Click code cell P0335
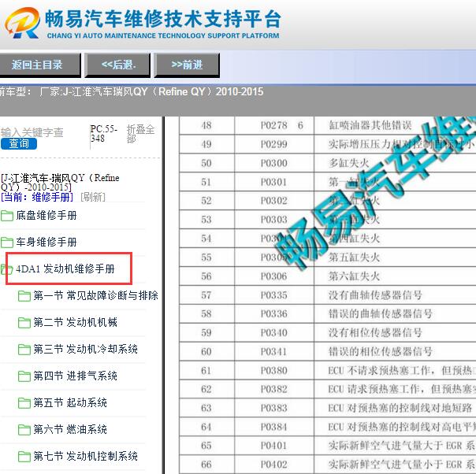Viewport: 476px width, 474px height. (x=274, y=295)
